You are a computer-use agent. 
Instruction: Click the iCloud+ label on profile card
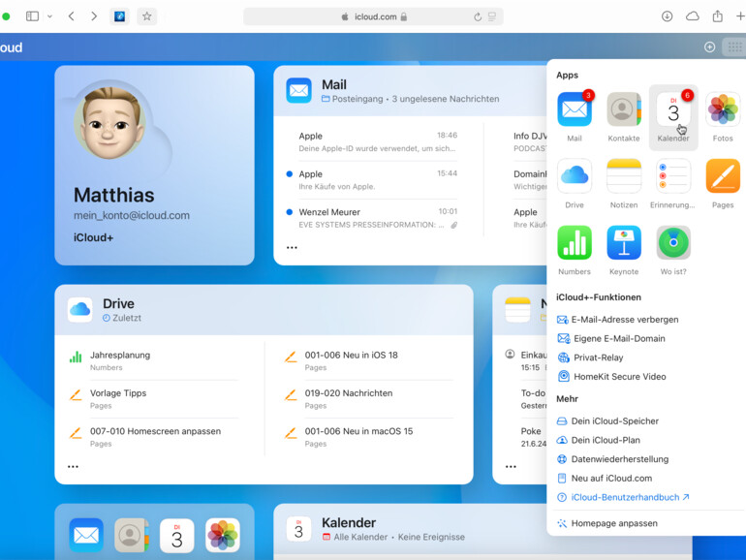click(x=93, y=237)
